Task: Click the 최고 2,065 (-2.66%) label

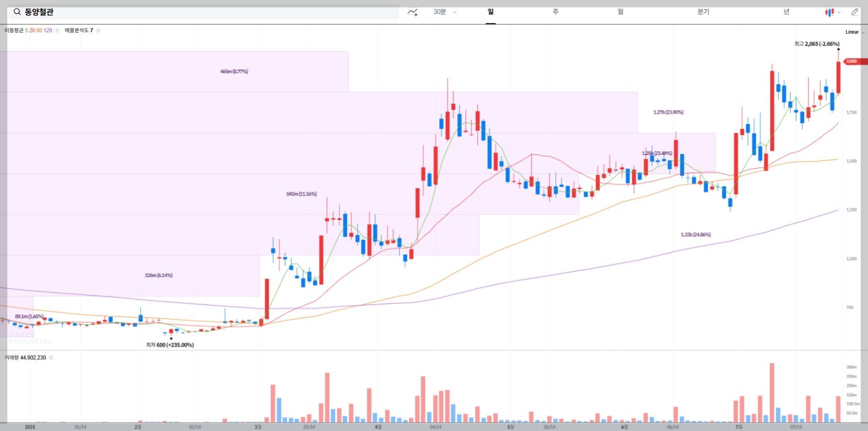Action: pyautogui.click(x=817, y=44)
